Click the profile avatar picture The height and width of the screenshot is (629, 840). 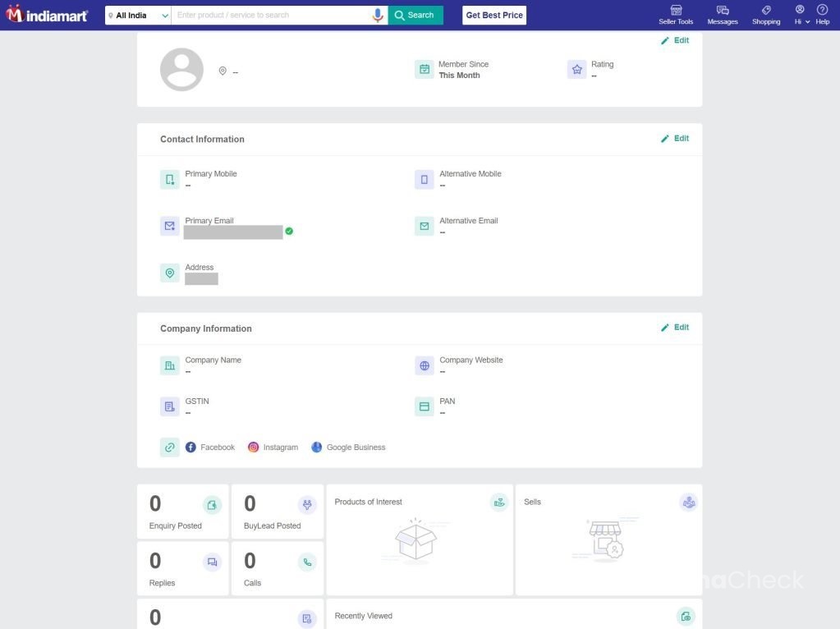pyautogui.click(x=181, y=70)
